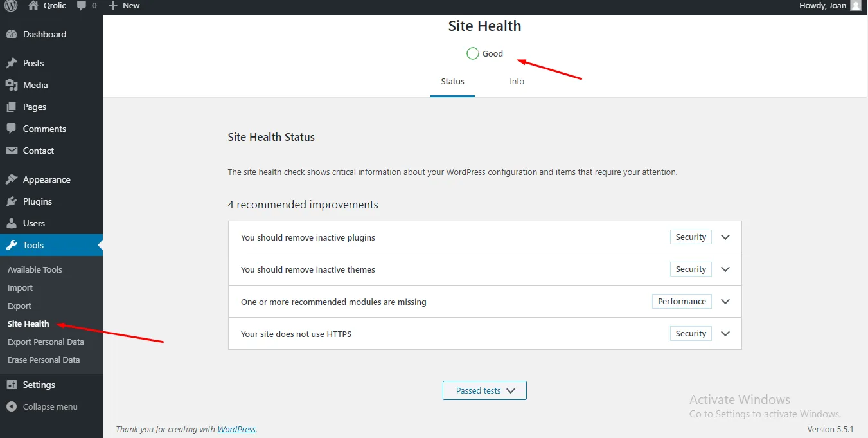Follow the WordPress footer link

236,429
